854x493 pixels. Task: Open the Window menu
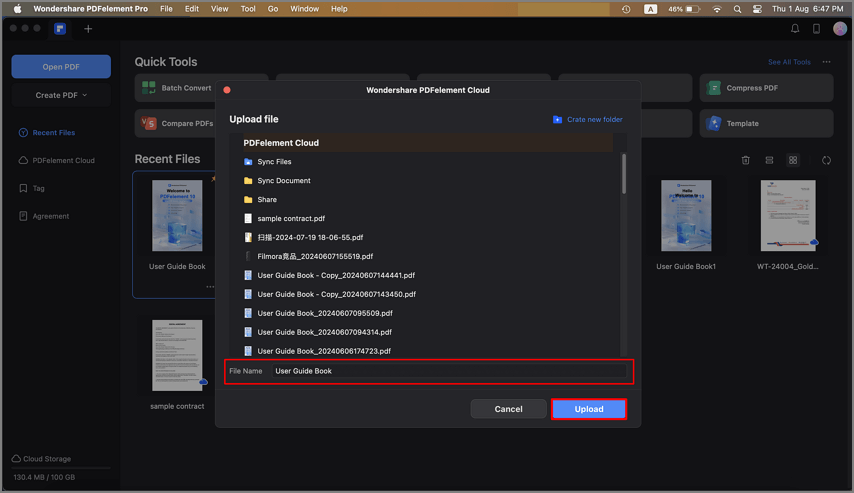[x=304, y=9]
